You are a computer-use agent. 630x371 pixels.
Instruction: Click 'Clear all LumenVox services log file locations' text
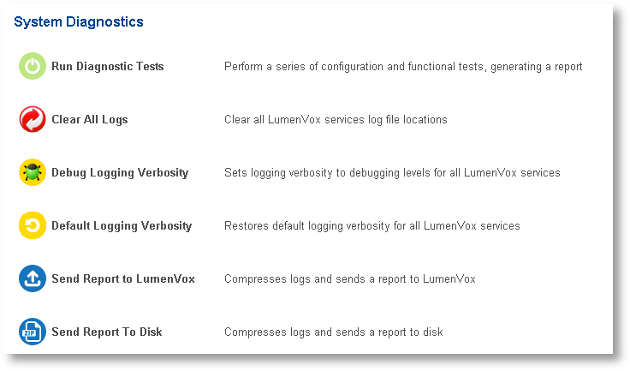tap(335, 119)
